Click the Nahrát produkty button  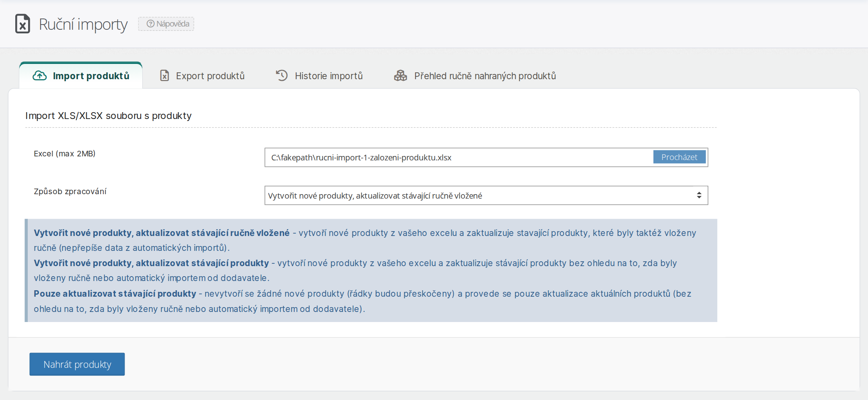(x=77, y=364)
